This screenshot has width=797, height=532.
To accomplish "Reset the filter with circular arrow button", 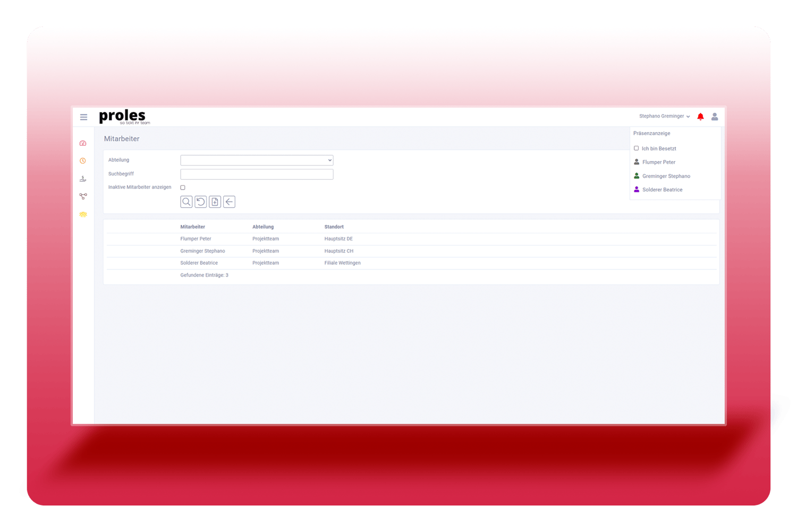I will 200,202.
